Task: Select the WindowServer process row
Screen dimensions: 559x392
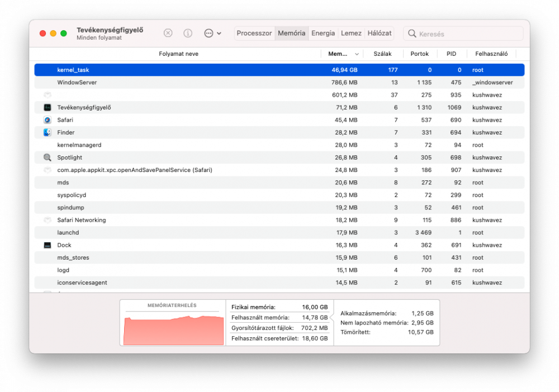Action: pos(279,83)
